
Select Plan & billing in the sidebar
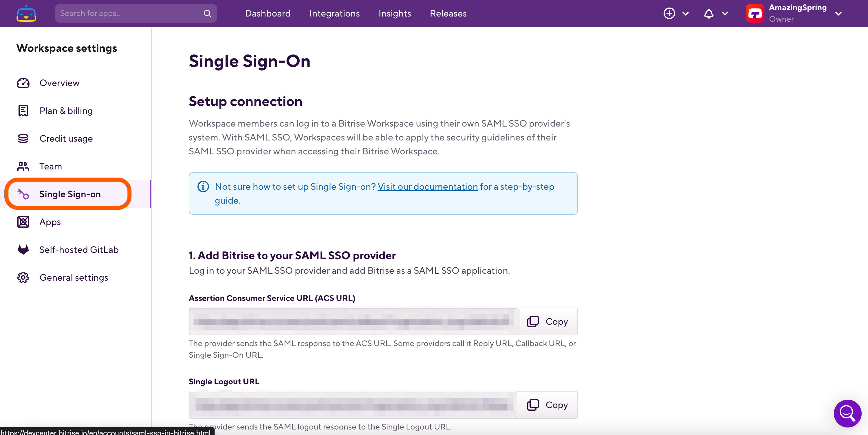(x=66, y=111)
